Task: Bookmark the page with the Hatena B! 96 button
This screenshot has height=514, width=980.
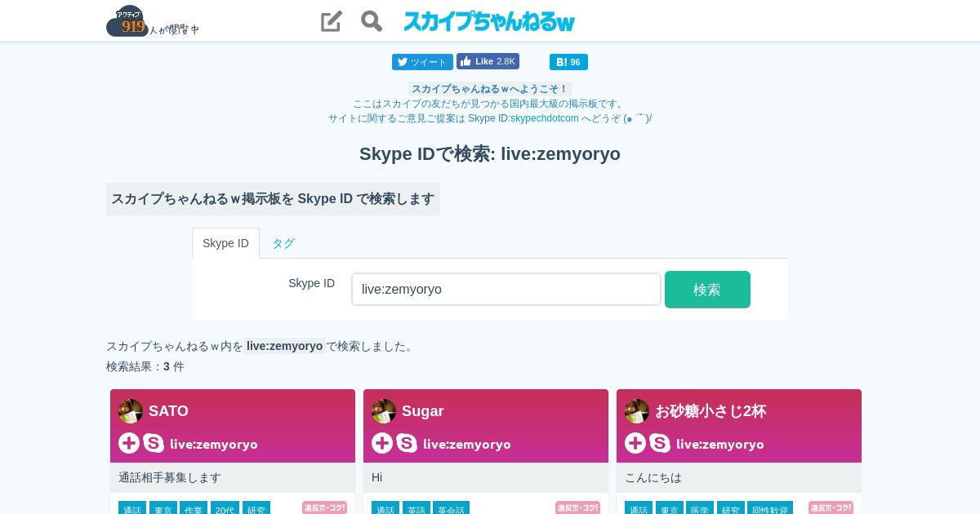Action: click(568, 62)
